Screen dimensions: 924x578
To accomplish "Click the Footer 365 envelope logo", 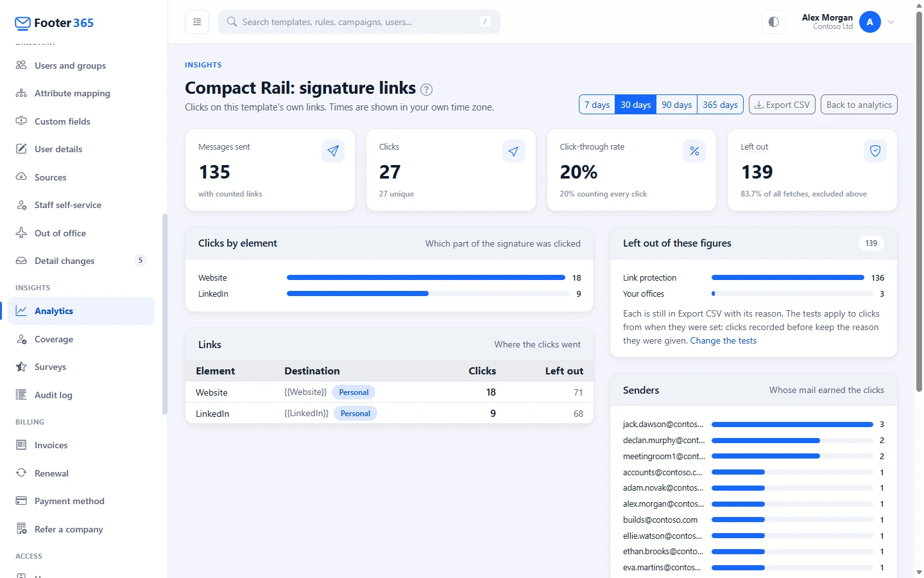I will (x=22, y=23).
